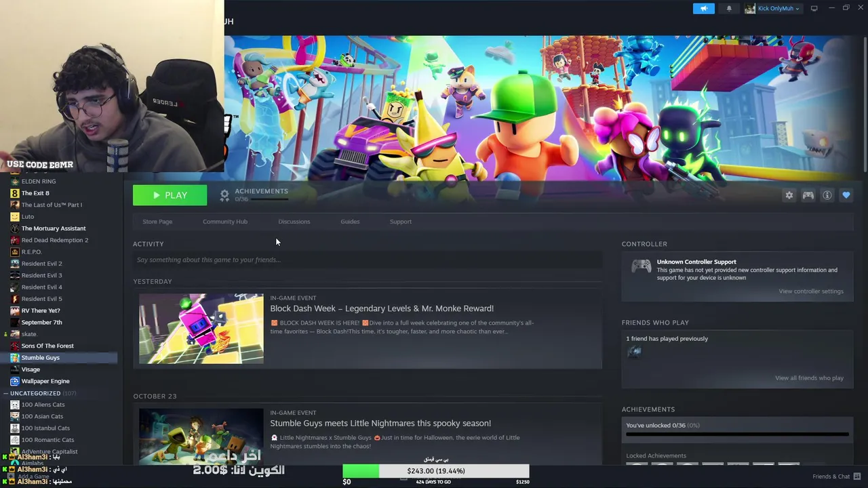The width and height of the screenshot is (868, 488).
Task: Open the notifications bell
Action: click(729, 8)
